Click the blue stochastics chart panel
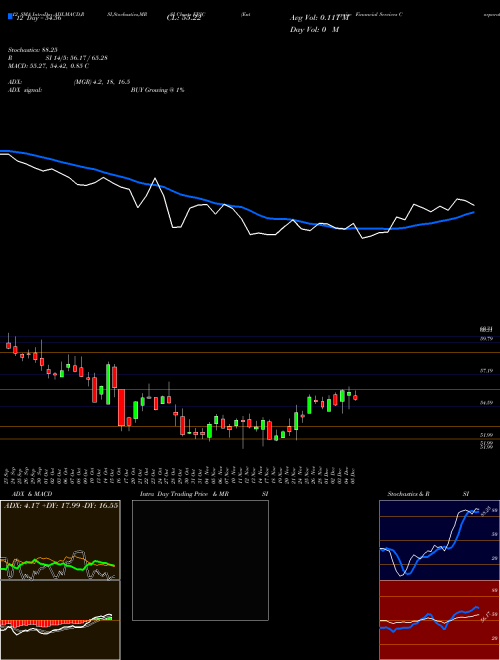The height and width of the screenshot is (660, 500). pyautogui.click(x=439, y=540)
